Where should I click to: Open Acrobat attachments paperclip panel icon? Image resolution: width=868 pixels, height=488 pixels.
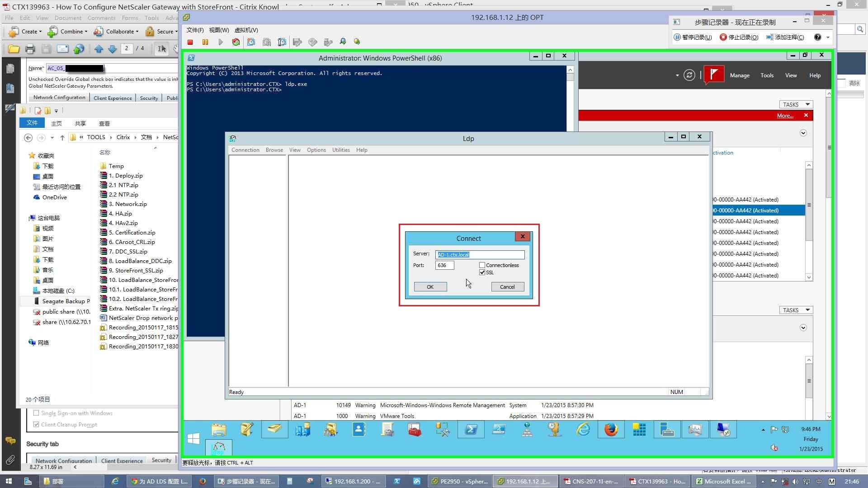tap(10, 460)
